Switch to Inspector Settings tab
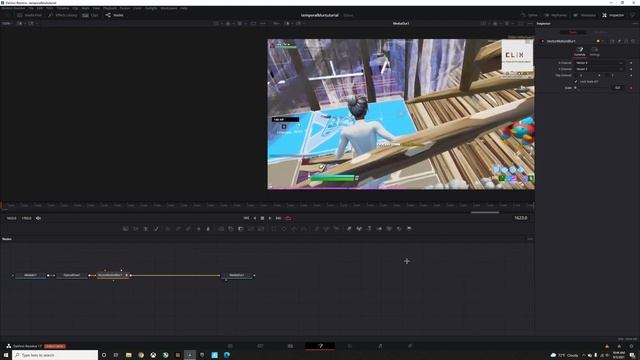640x360 pixels. (595, 51)
